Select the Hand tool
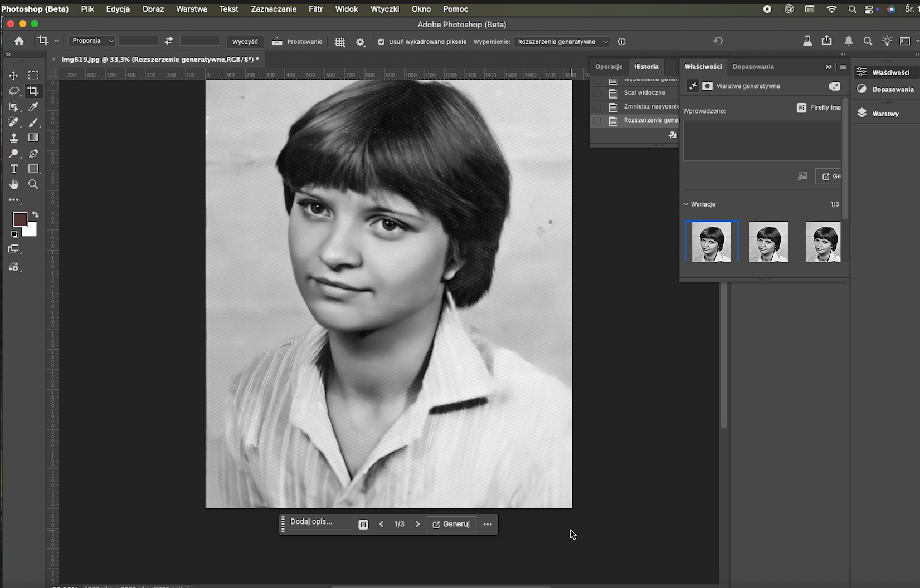The height and width of the screenshot is (588, 920). 14,184
